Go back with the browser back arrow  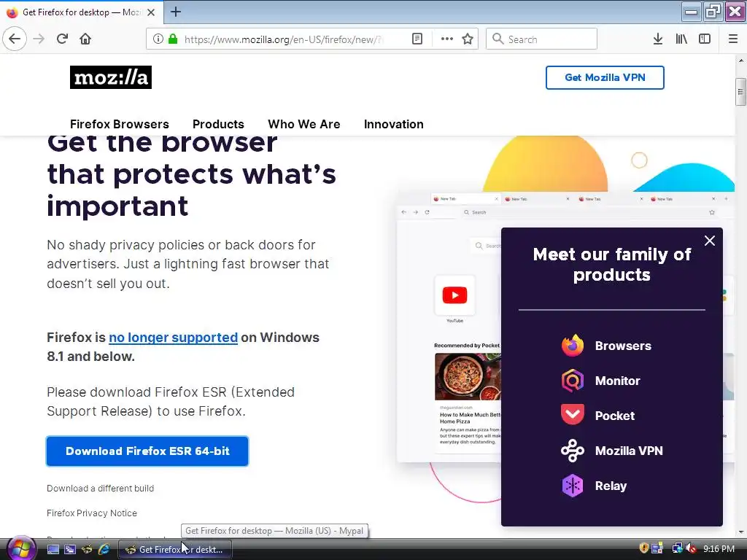tap(15, 39)
